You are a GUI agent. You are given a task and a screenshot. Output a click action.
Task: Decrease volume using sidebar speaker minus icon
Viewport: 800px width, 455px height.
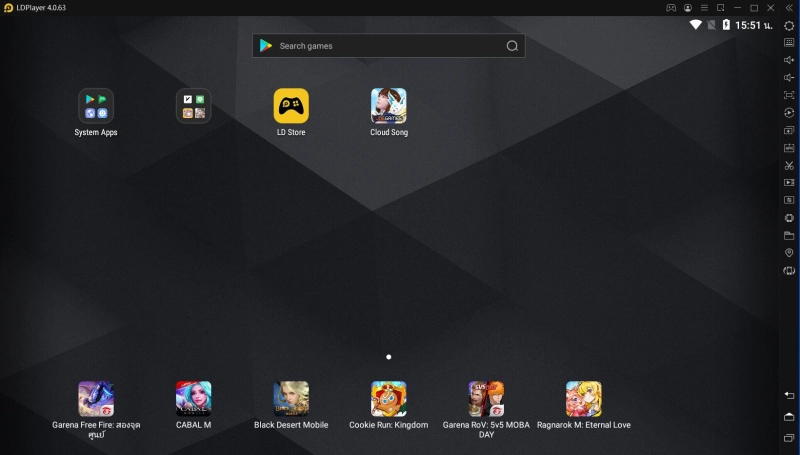point(789,78)
